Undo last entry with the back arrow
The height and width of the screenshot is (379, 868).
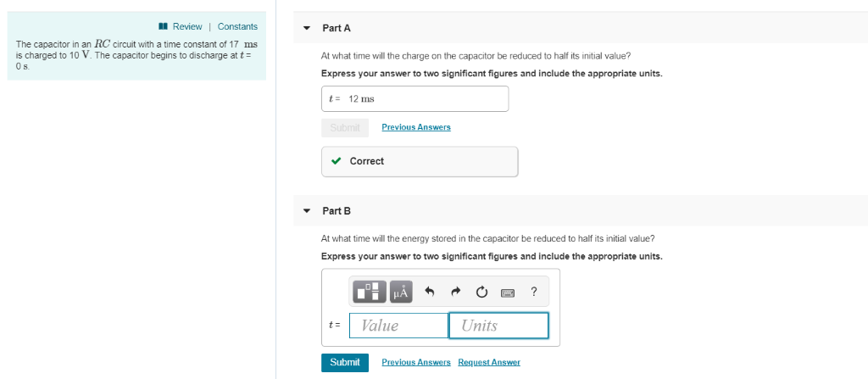pos(428,292)
